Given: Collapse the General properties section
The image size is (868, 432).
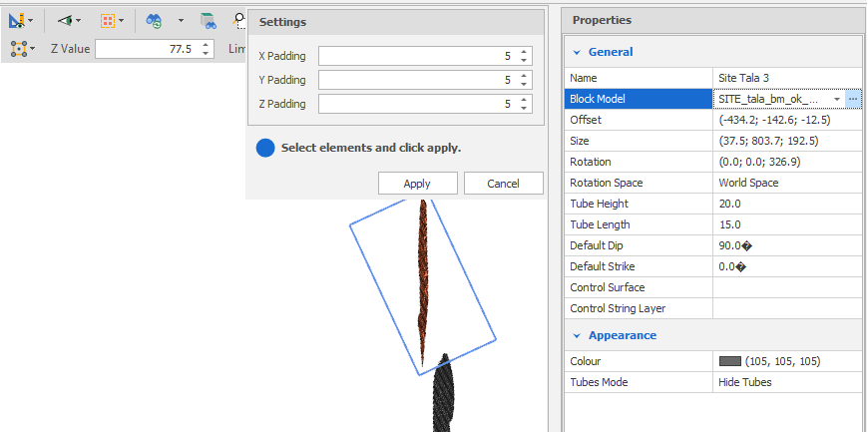Looking at the screenshot, I should coord(576,52).
